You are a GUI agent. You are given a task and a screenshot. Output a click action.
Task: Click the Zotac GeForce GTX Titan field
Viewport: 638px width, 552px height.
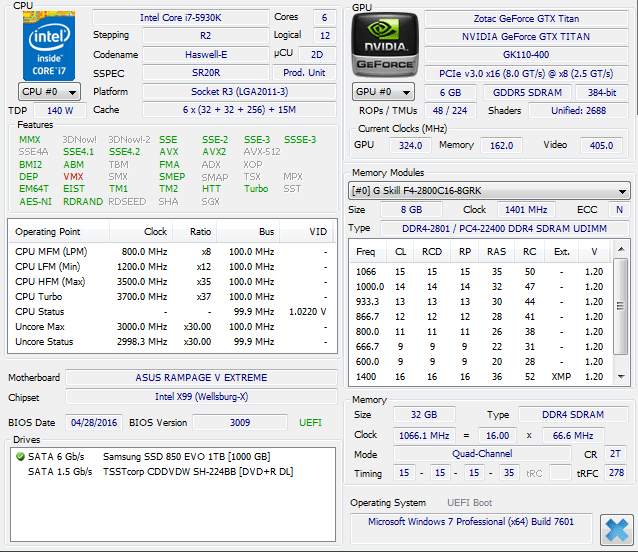point(526,19)
